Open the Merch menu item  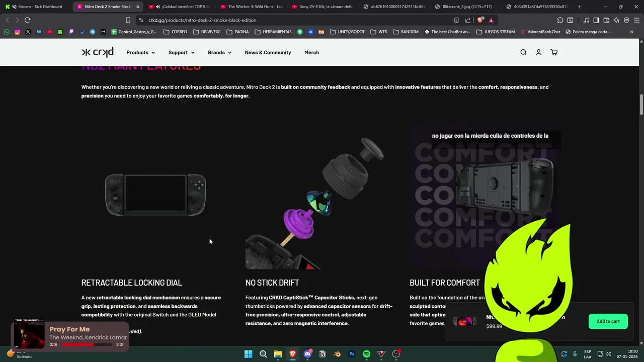pyautogui.click(x=311, y=52)
